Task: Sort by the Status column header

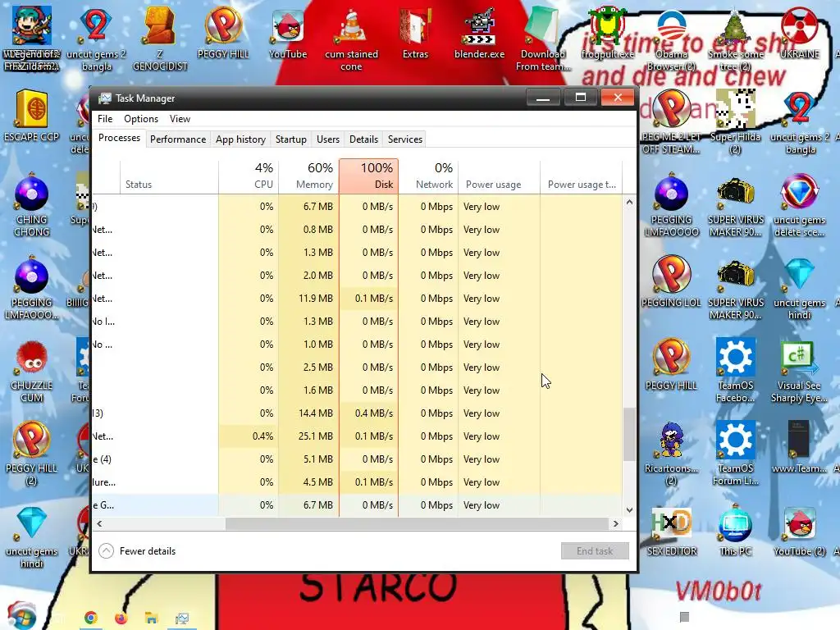Action: click(x=169, y=176)
